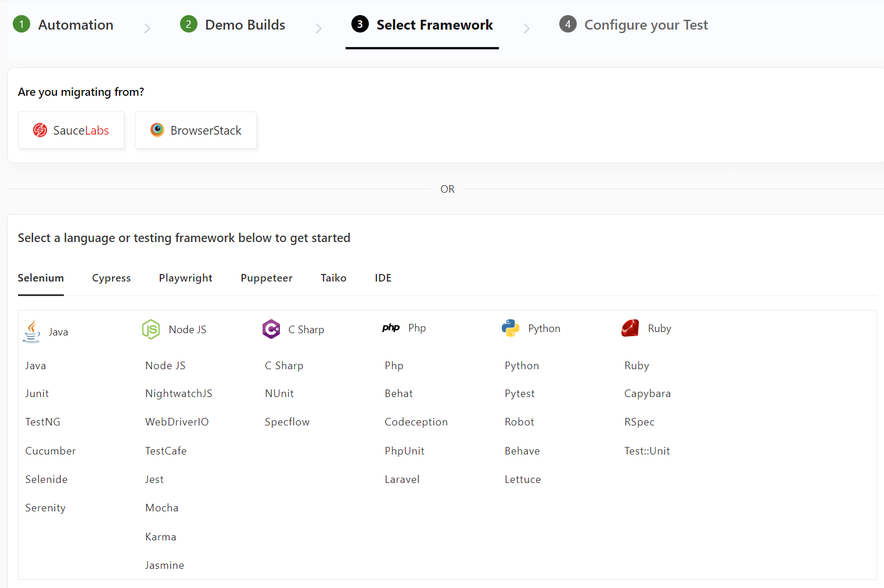884x588 pixels.
Task: Select the Puppeteer tab
Action: [267, 278]
